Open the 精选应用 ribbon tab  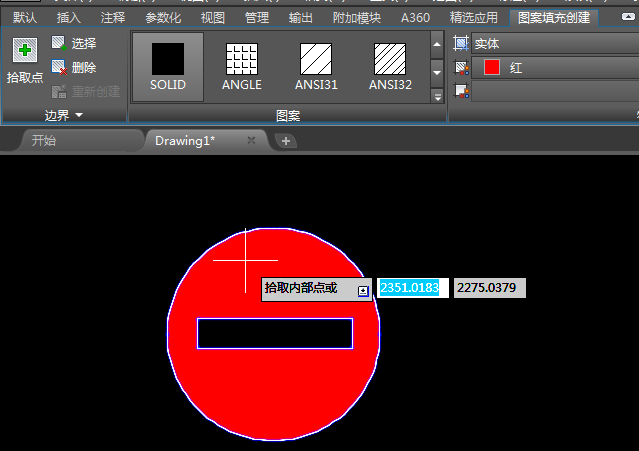click(473, 18)
